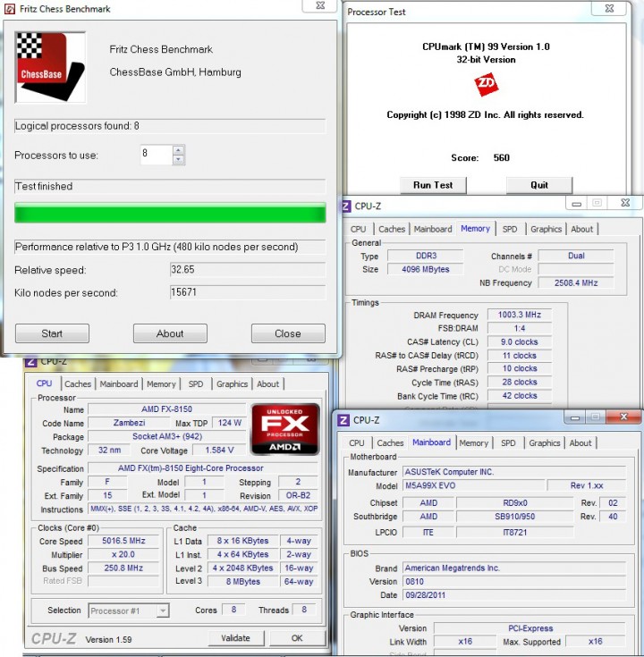Click the DRAM Frequency value 1003.3 MHz
Image resolution: width=644 pixels, height=657 pixels.
pyautogui.click(x=520, y=315)
